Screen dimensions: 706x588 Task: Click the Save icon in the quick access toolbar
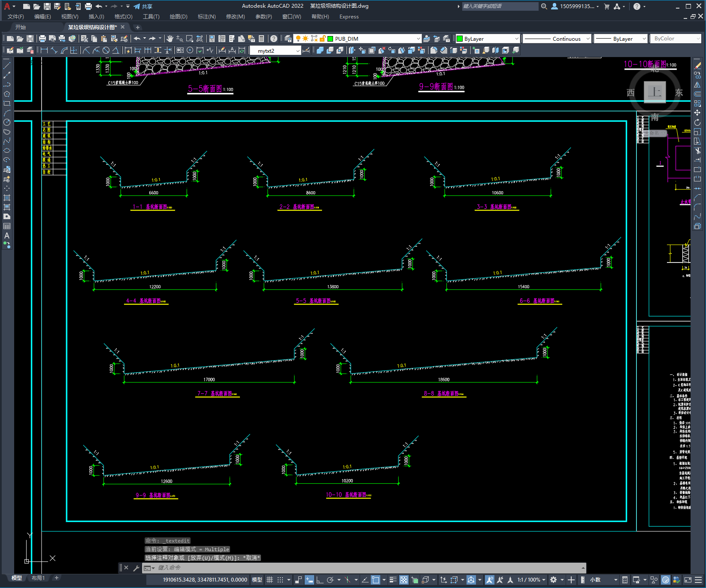point(47,6)
